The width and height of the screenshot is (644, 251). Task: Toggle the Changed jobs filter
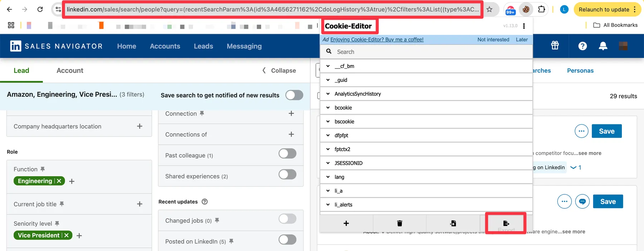coord(288,218)
